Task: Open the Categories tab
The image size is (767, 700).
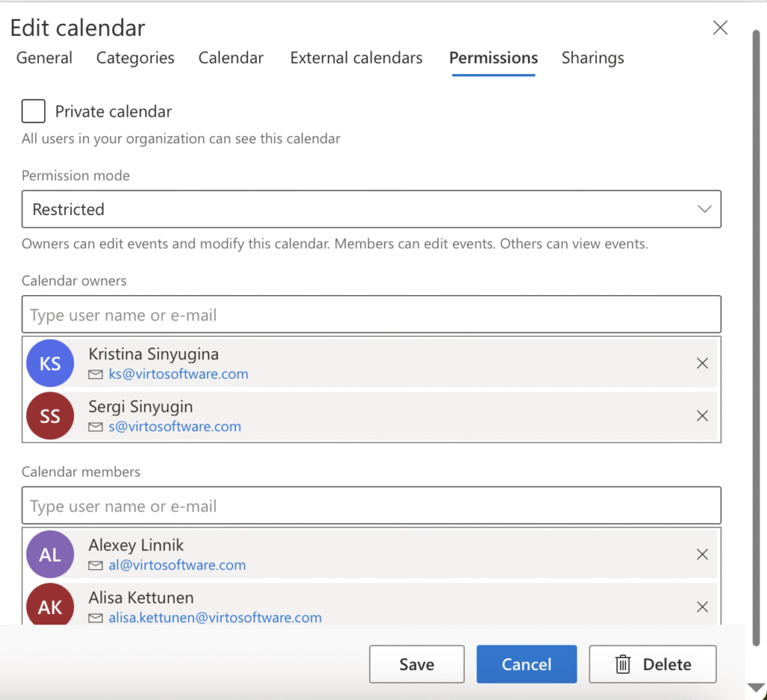Action: click(x=135, y=58)
